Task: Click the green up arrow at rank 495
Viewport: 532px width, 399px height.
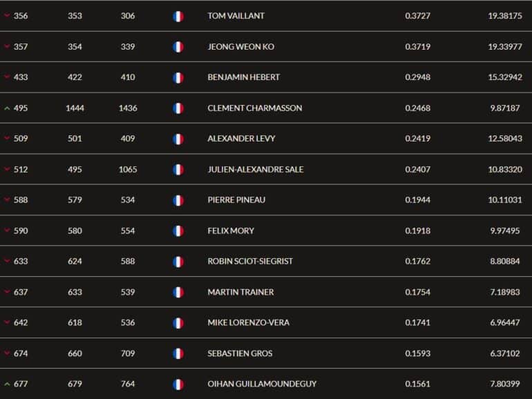Action: [7, 108]
